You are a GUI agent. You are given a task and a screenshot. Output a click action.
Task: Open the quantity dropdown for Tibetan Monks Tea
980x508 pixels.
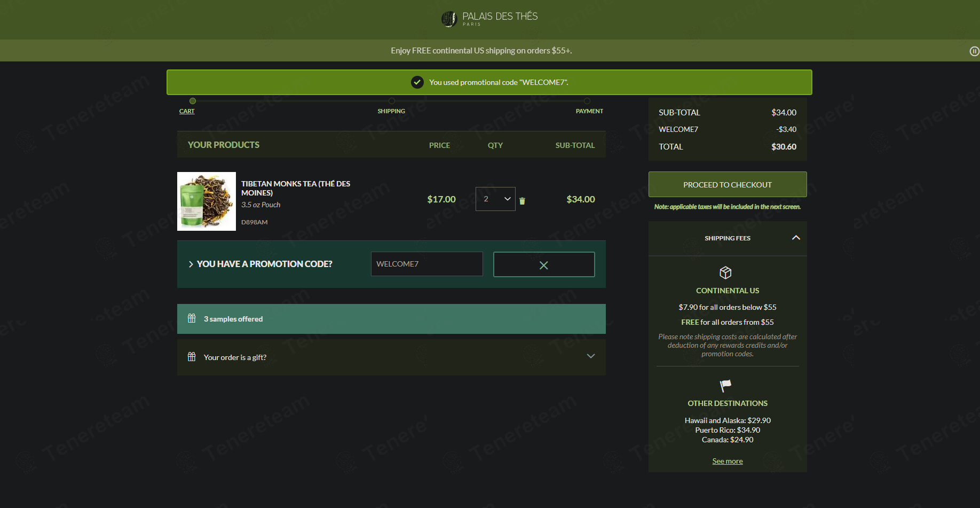click(495, 199)
